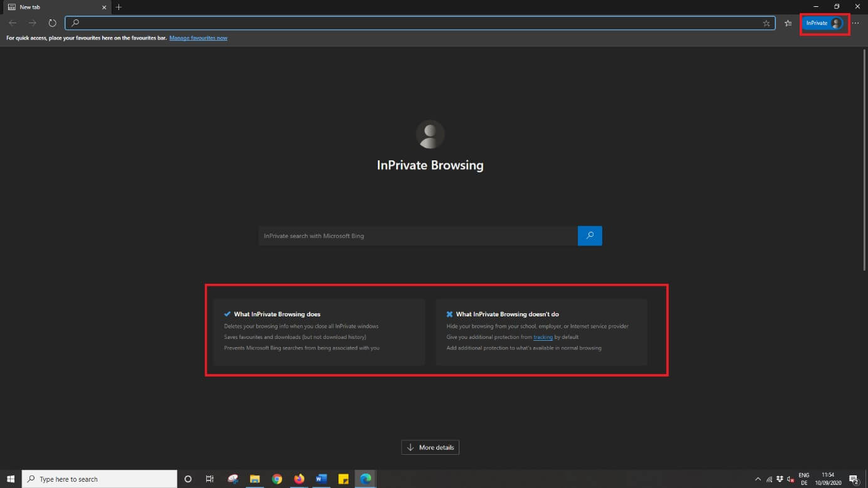Add this page to favourites star
This screenshot has height=488, width=868.
point(766,23)
